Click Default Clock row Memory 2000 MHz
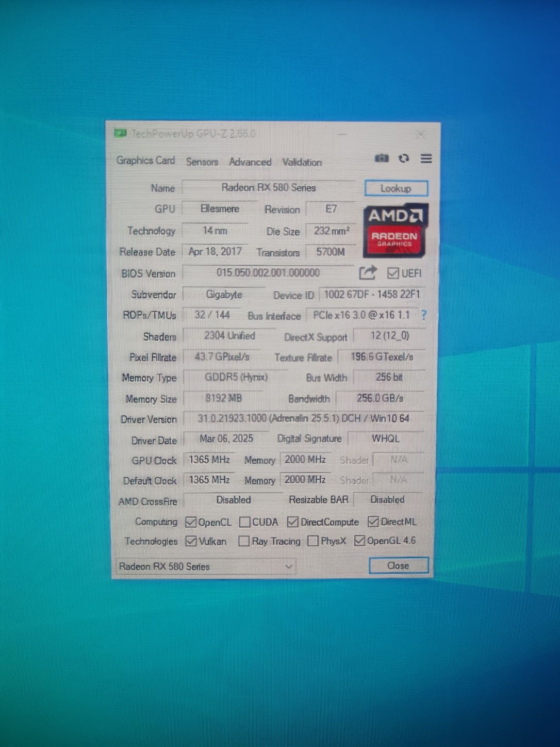This screenshot has height=747, width=560. [x=305, y=479]
